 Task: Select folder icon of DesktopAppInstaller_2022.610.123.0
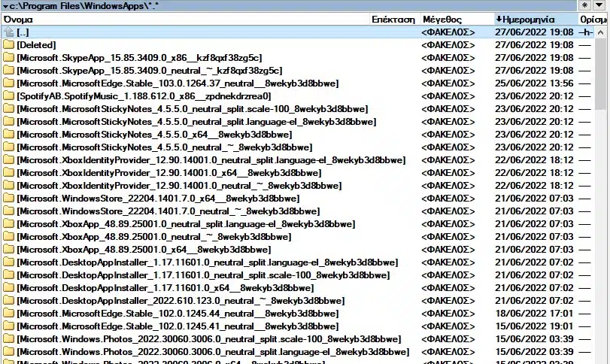[x=8, y=301]
